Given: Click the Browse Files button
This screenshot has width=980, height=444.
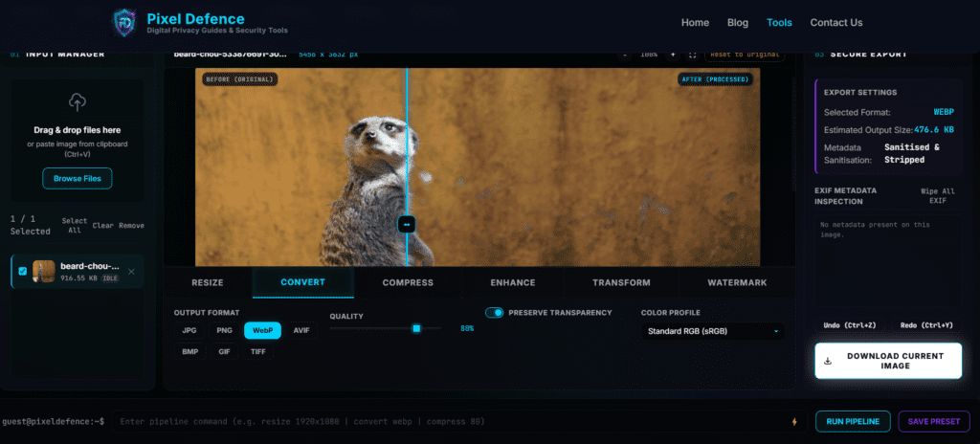Looking at the screenshot, I should point(77,178).
